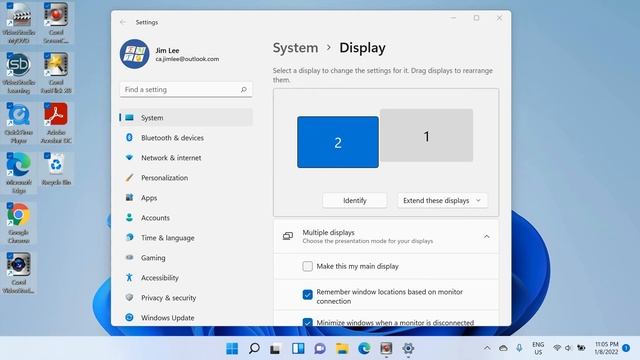The image size is (640, 360).
Task: Open the clock and date in taskbar
Action: pos(606,348)
